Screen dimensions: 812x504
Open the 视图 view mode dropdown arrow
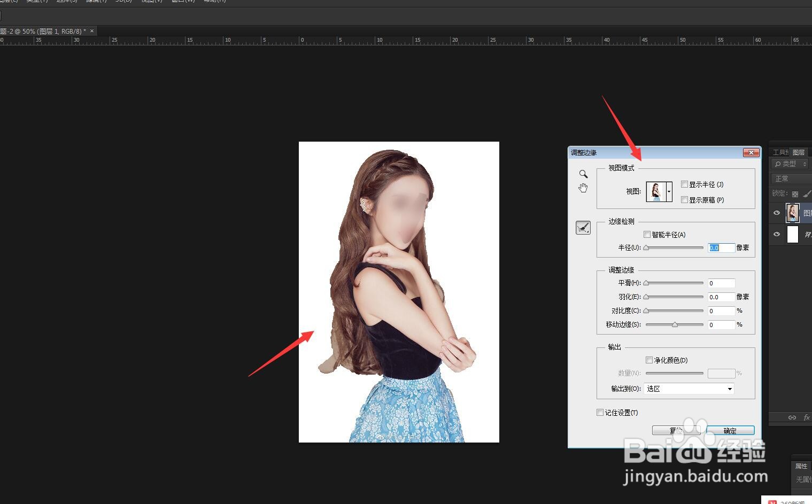(x=669, y=192)
